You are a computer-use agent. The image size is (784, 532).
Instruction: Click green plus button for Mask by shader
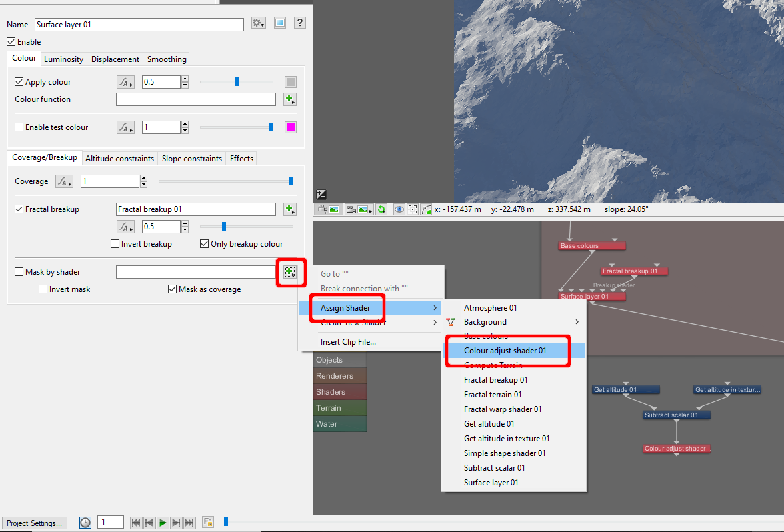pos(289,272)
